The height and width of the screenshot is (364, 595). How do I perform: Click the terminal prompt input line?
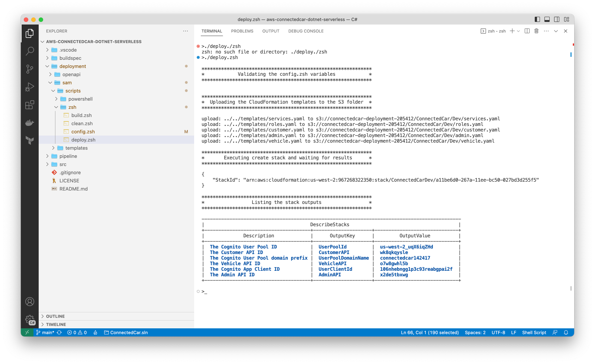[x=204, y=292]
